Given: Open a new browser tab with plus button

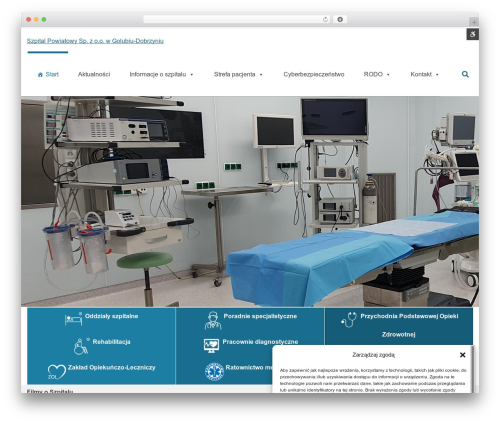Looking at the screenshot, I should pyautogui.click(x=474, y=22).
